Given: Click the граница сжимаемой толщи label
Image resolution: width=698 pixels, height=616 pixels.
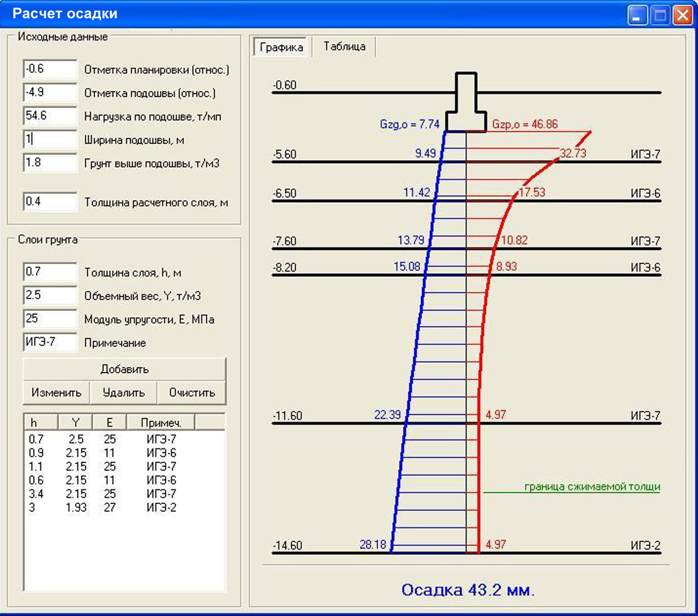Looking at the screenshot, I should click(x=592, y=487).
